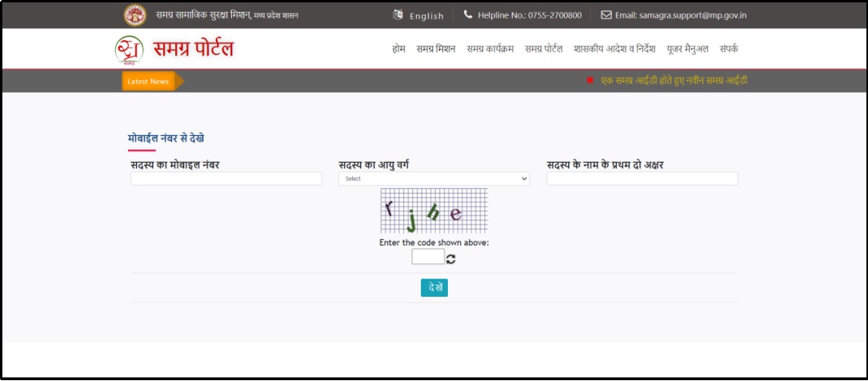The width and height of the screenshot is (868, 381).
Task: Go to the संपर्क page
Action: pos(728,49)
